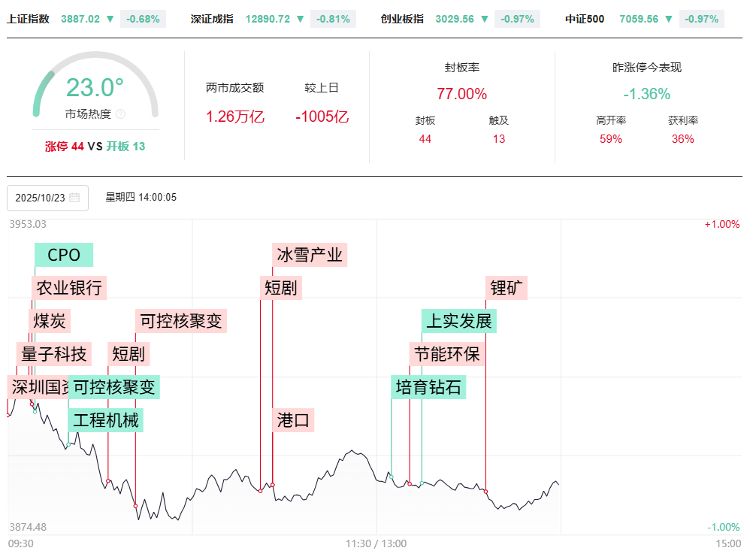Viewport: 753px width, 560px height.
Task: Click the 量子科技 marker label
Action: [x=54, y=353]
